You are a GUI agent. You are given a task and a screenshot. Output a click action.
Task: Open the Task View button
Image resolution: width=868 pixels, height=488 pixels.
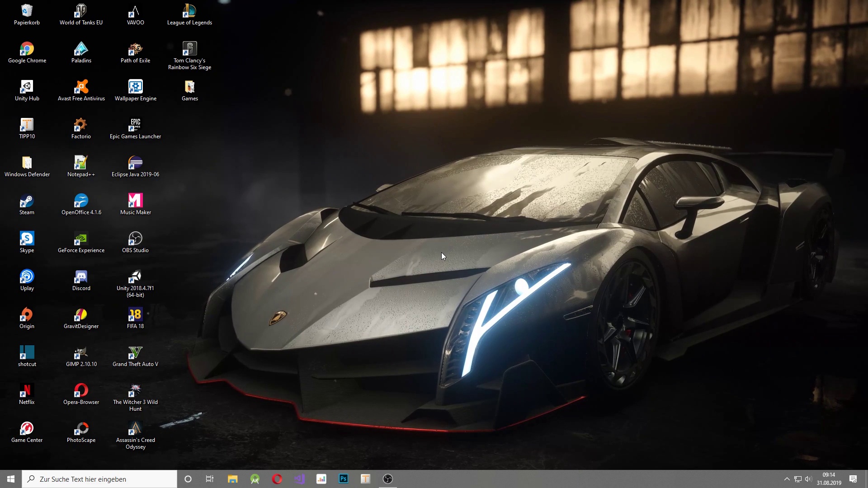[x=210, y=479]
